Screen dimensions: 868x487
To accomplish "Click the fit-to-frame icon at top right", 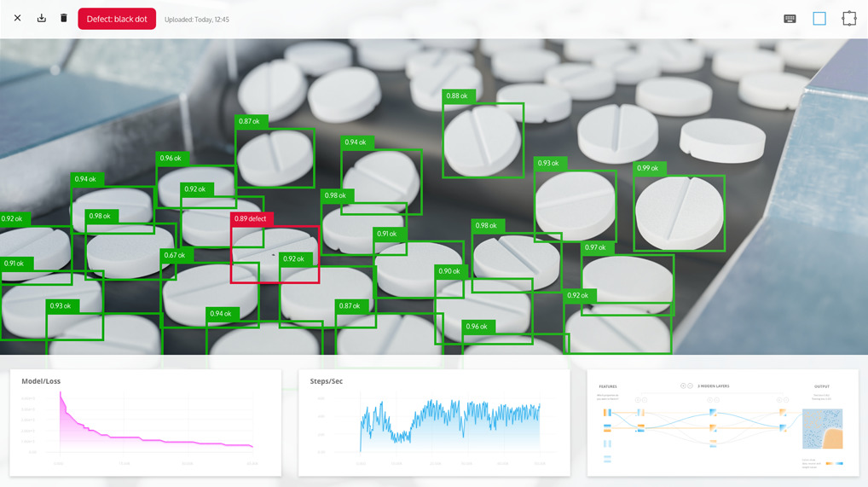I will click(x=848, y=19).
